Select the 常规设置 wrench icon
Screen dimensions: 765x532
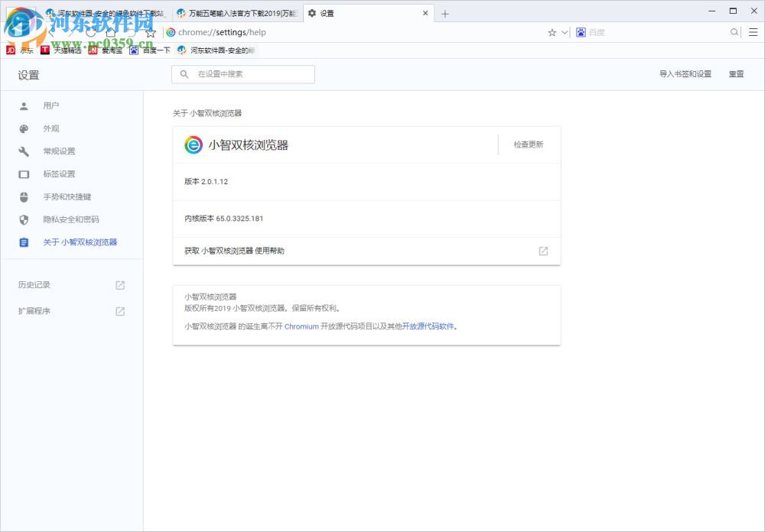click(x=24, y=151)
